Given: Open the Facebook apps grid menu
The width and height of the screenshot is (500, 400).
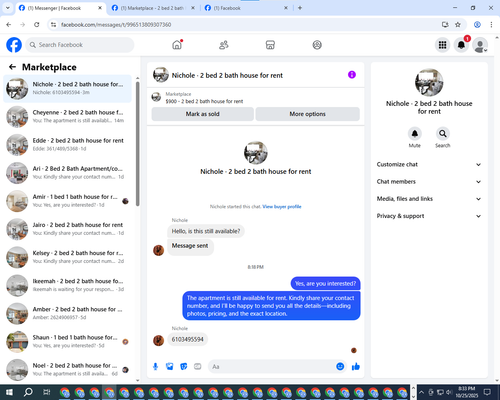Looking at the screenshot, I should pyautogui.click(x=442, y=45).
